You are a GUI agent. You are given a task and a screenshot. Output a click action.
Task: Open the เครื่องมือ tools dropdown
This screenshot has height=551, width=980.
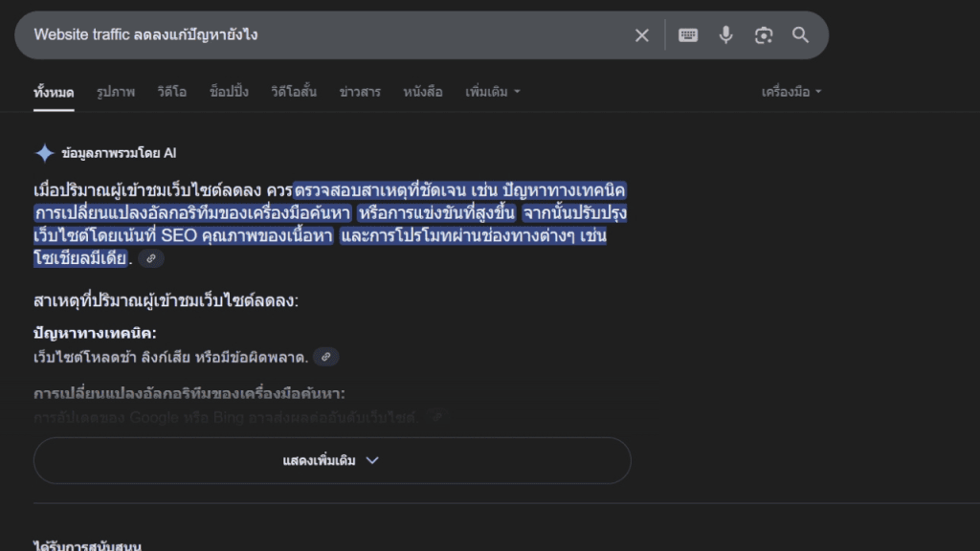click(791, 91)
